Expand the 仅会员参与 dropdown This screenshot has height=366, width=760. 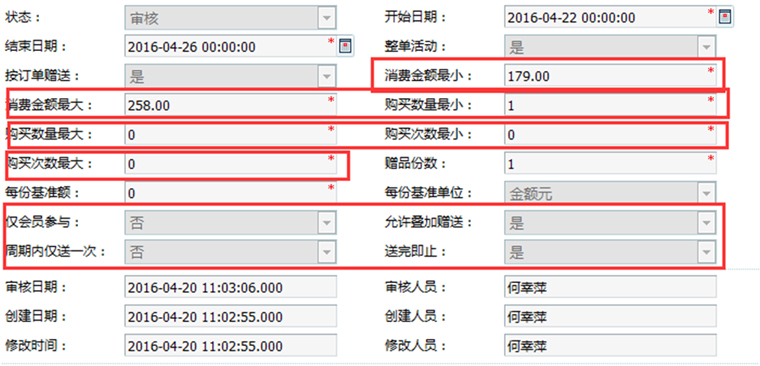(327, 223)
